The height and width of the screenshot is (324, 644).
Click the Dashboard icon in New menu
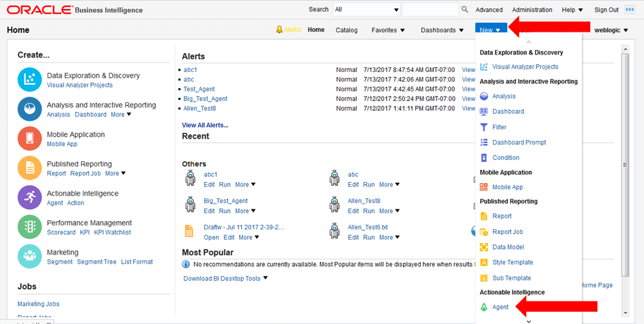pos(484,111)
